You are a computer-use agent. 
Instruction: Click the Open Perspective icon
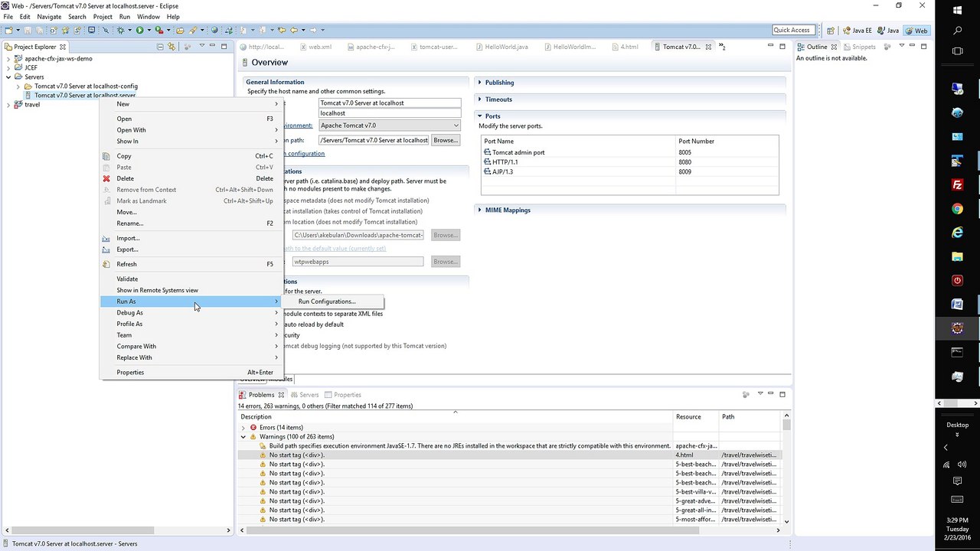click(x=831, y=31)
